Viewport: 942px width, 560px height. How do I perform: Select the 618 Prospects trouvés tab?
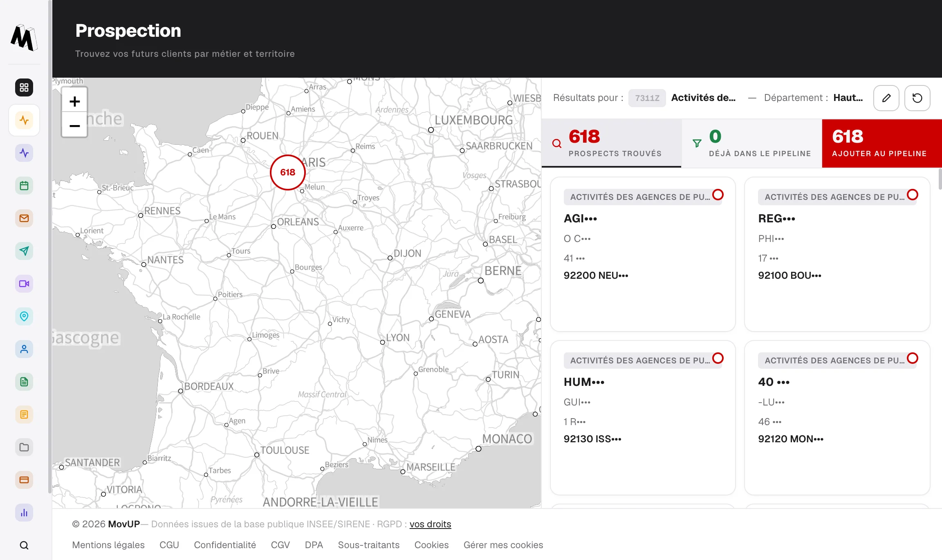pyautogui.click(x=612, y=143)
